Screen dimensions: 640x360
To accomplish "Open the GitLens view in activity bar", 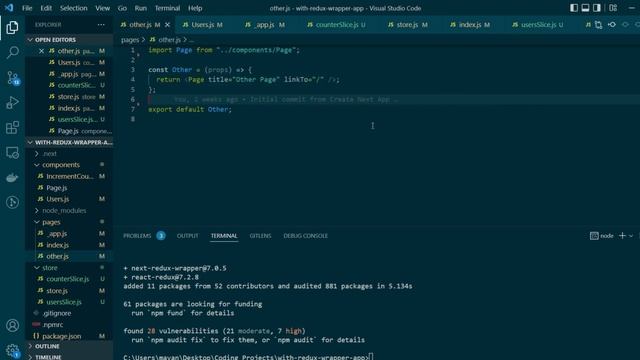I will [x=12, y=202].
